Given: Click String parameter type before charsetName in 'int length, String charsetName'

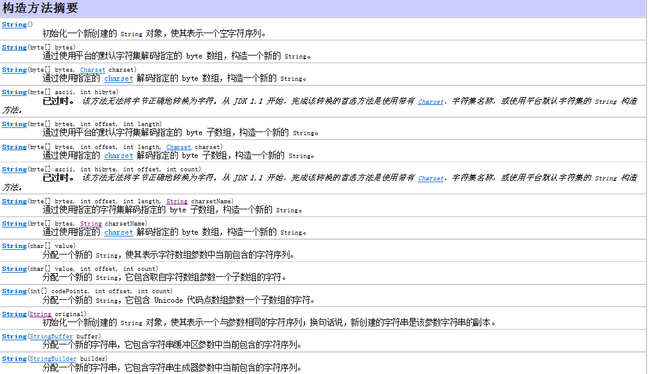Looking at the screenshot, I should tap(177, 201).
